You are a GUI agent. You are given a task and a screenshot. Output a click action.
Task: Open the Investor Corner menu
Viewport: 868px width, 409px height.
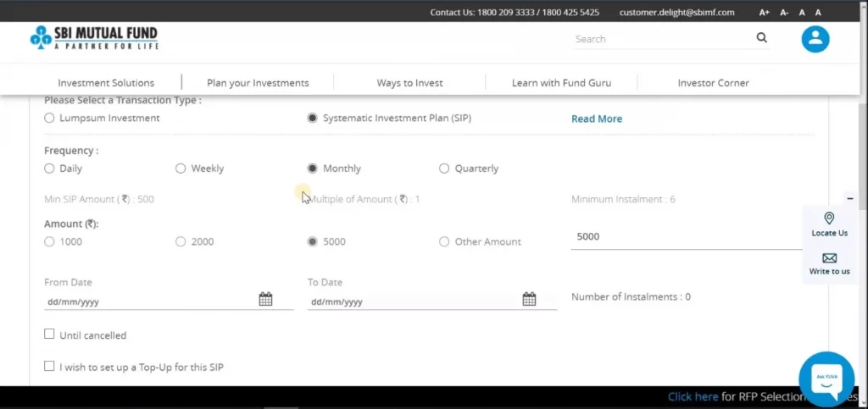tap(714, 83)
